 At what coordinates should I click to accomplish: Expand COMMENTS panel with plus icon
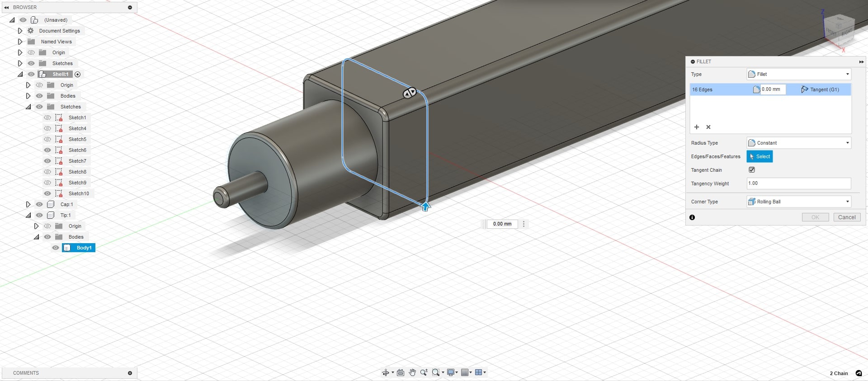[x=130, y=373]
